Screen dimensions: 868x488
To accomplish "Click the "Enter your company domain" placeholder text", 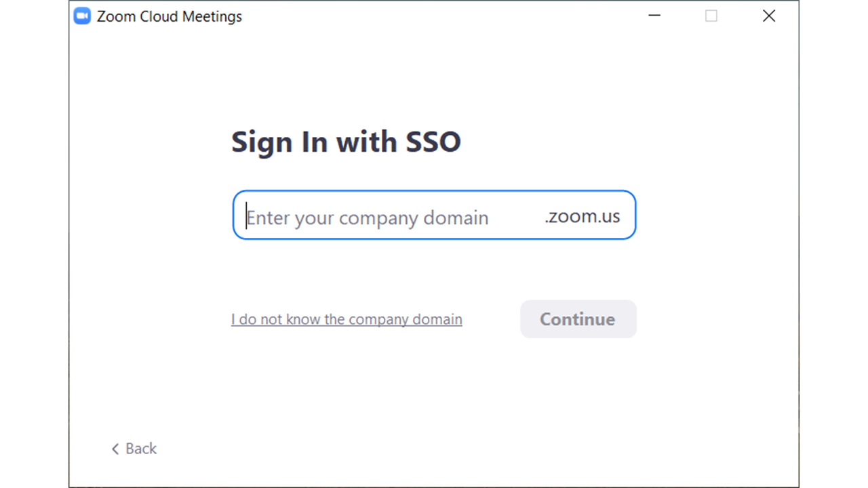I will point(368,218).
